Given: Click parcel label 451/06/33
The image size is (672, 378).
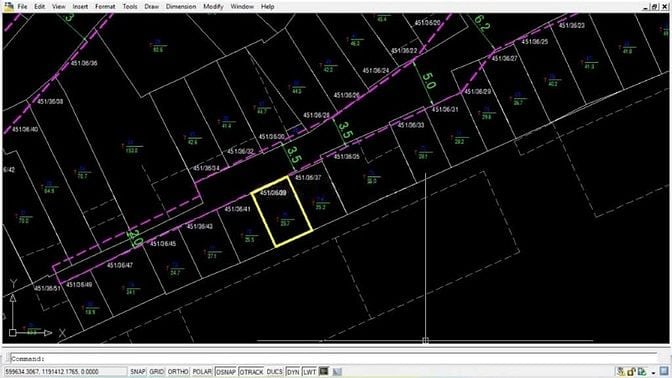Looking at the screenshot, I should [411, 125].
